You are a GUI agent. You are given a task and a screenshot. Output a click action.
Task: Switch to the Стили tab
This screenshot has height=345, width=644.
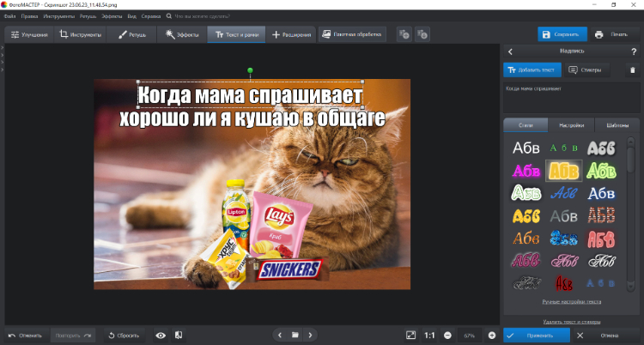(526, 125)
